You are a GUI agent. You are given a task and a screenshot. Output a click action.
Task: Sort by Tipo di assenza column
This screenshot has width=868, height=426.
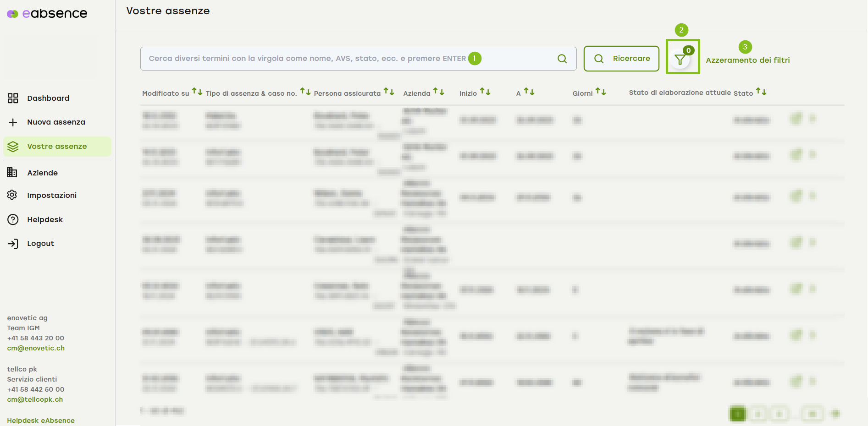305,92
